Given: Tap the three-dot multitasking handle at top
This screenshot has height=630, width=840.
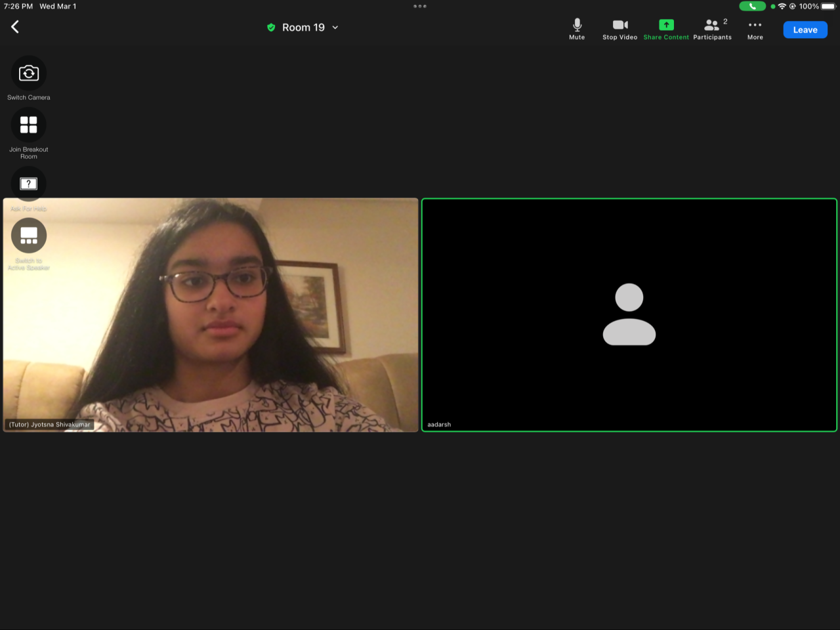Looking at the screenshot, I should [420, 7].
